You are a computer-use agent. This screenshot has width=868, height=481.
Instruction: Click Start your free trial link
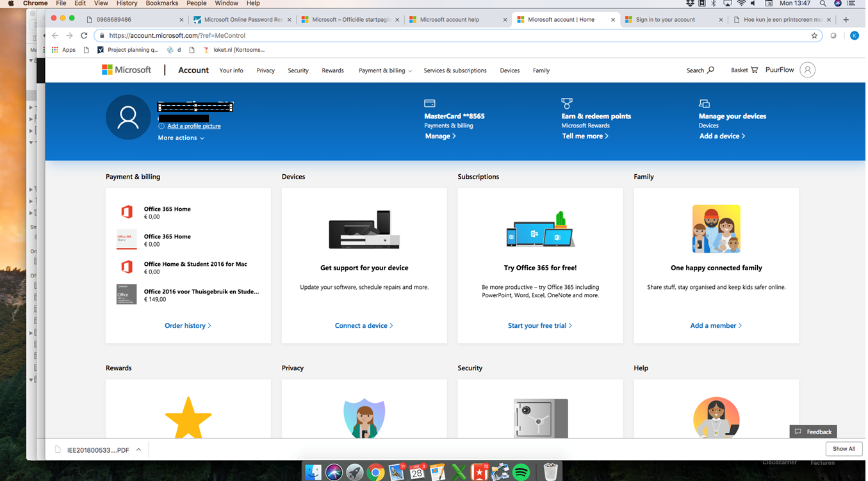pyautogui.click(x=540, y=326)
